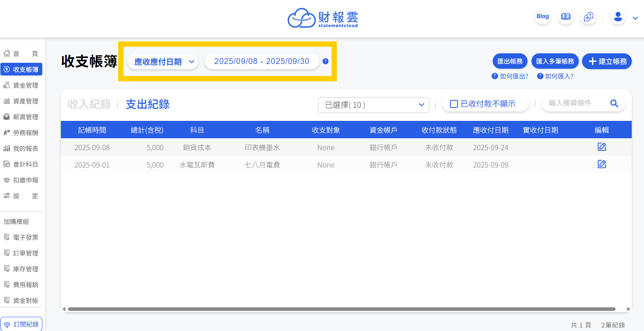Viewport: 644px width, 331px height.
Task: Click the search magnifier icon
Action: pyautogui.click(x=614, y=103)
